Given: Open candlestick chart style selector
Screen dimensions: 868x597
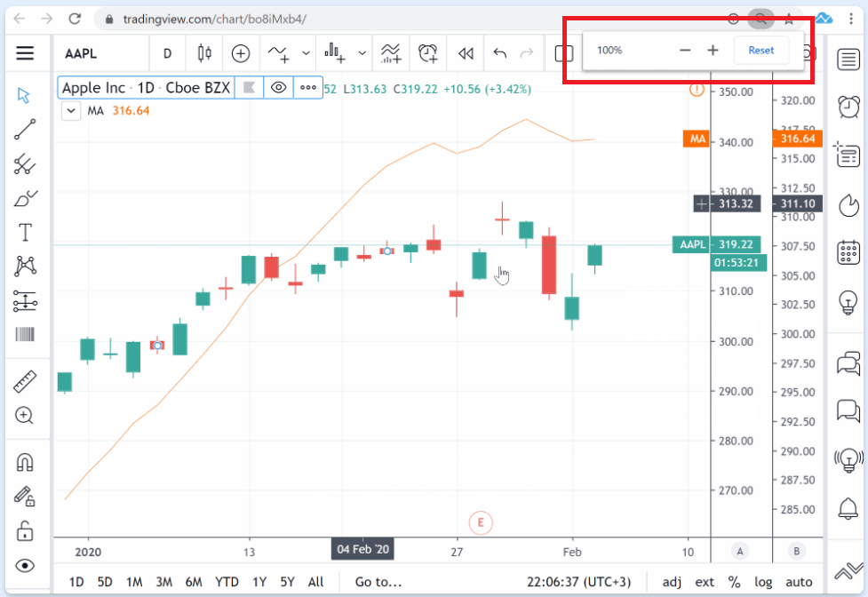Looking at the screenshot, I should click(x=204, y=53).
